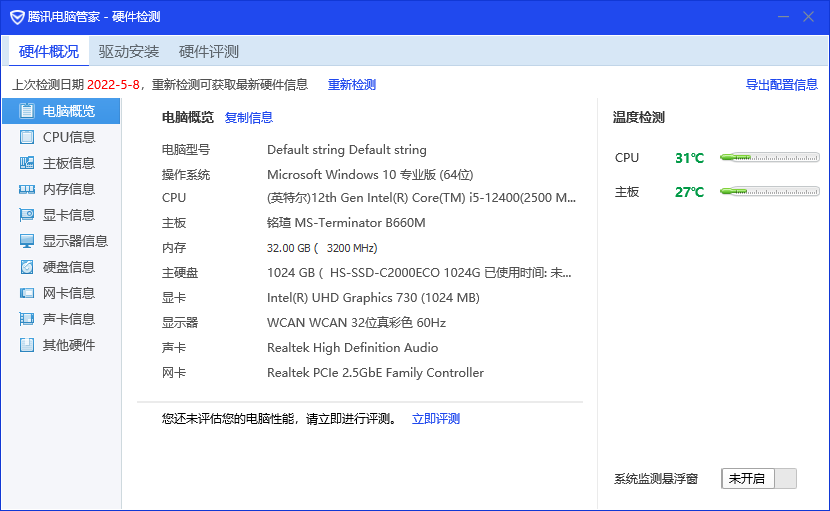
Task: Close the hardware detection window
Action: (x=808, y=17)
